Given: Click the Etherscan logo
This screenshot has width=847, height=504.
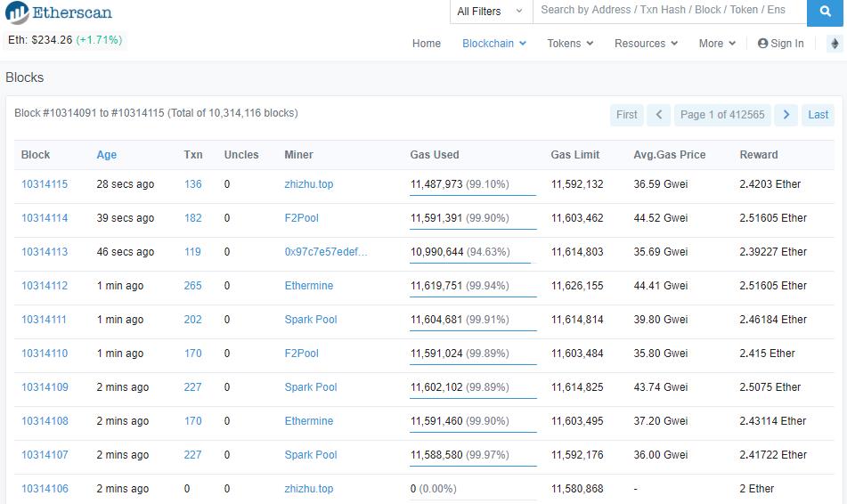Looking at the screenshot, I should click(59, 12).
